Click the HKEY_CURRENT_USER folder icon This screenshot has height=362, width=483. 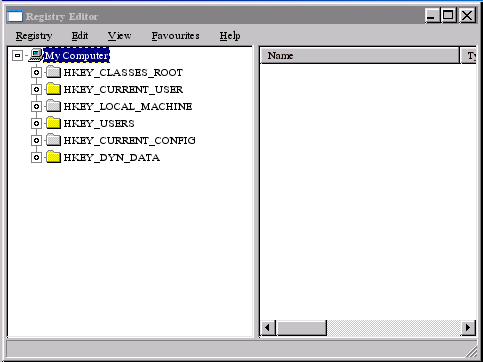coord(53,89)
